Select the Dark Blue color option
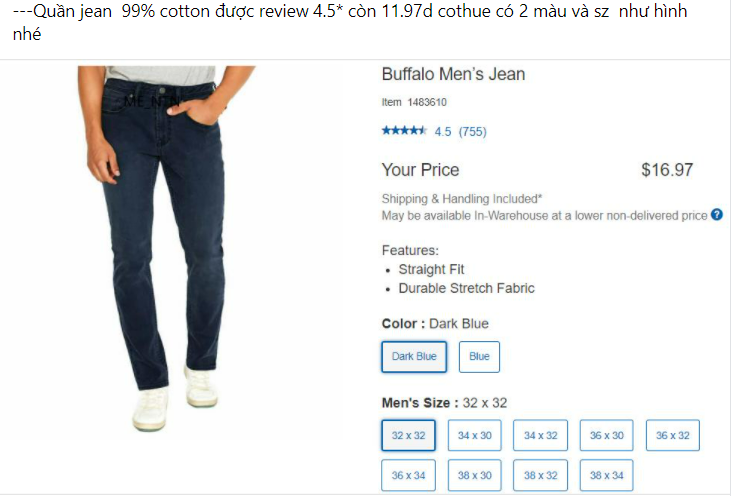This screenshot has height=496, width=731. [x=414, y=357]
